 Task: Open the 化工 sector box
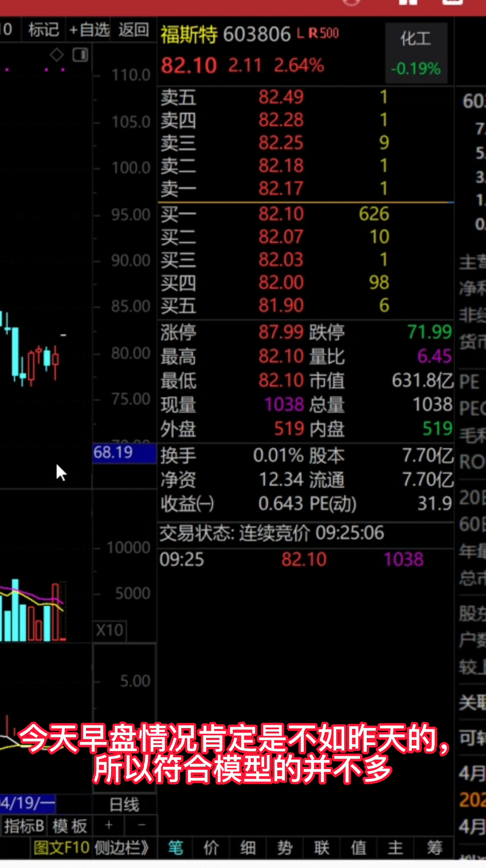[416, 53]
